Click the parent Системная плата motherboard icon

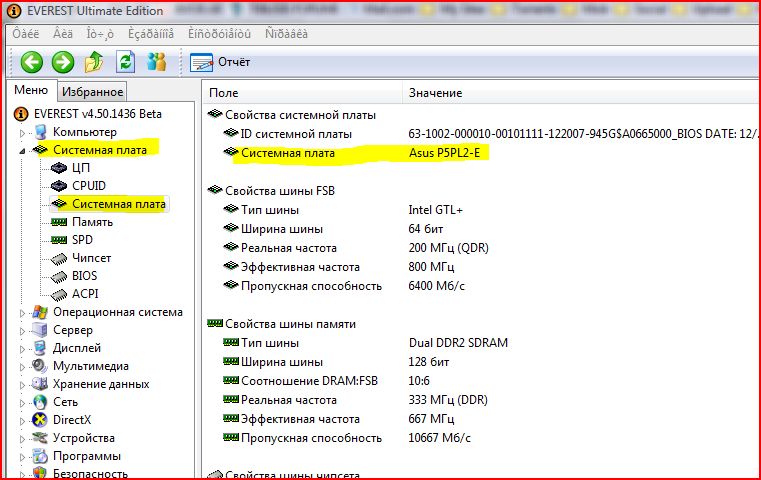40,150
